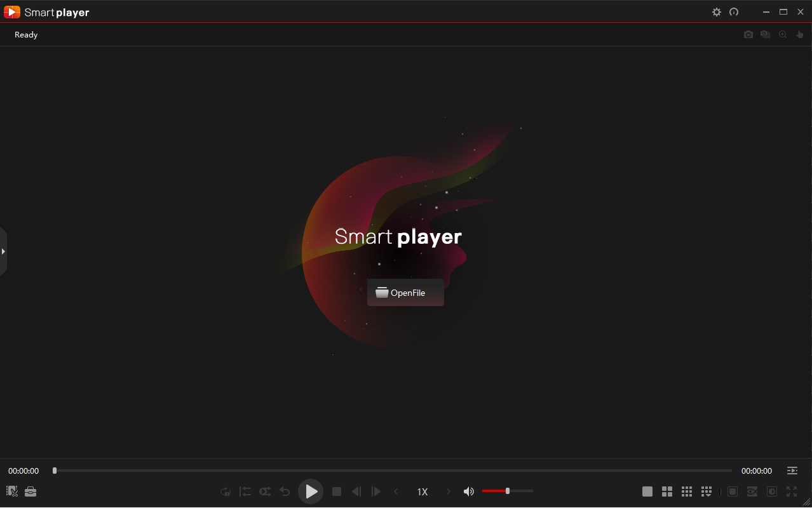
Task: Click the headset support icon
Action: coord(734,12)
